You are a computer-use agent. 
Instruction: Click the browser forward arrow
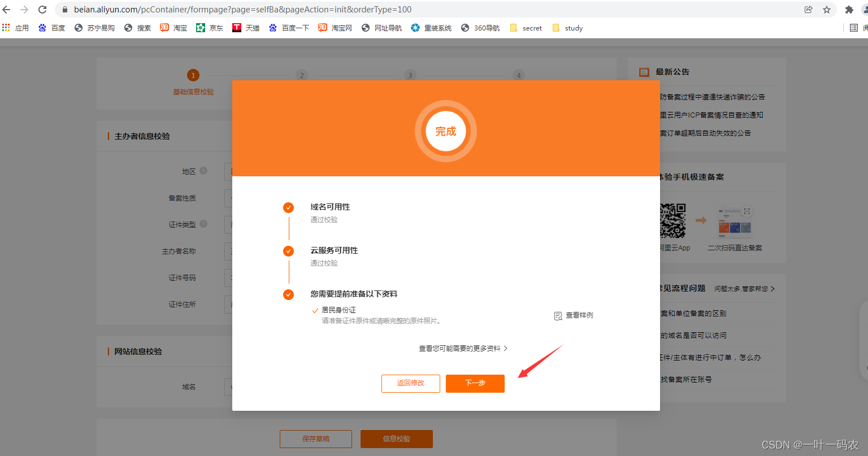coord(24,10)
